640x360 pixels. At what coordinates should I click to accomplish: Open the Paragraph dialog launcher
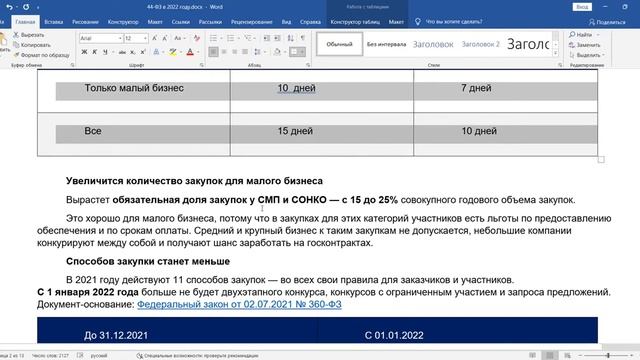click(308, 65)
